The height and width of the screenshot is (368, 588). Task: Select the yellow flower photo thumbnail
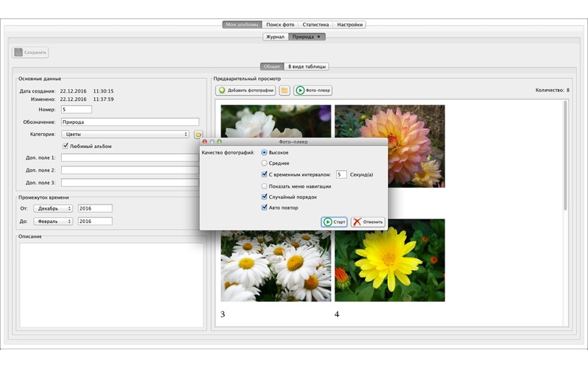(x=390, y=261)
